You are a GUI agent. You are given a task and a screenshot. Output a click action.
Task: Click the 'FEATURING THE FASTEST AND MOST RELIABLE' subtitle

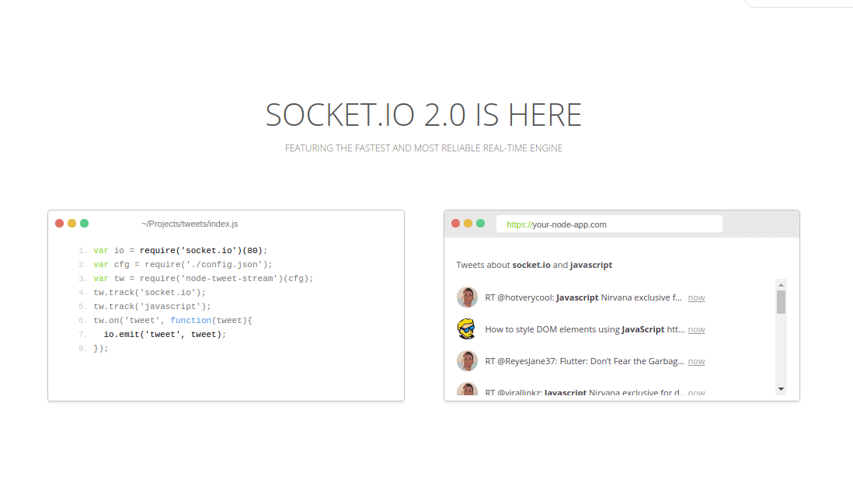coord(423,148)
